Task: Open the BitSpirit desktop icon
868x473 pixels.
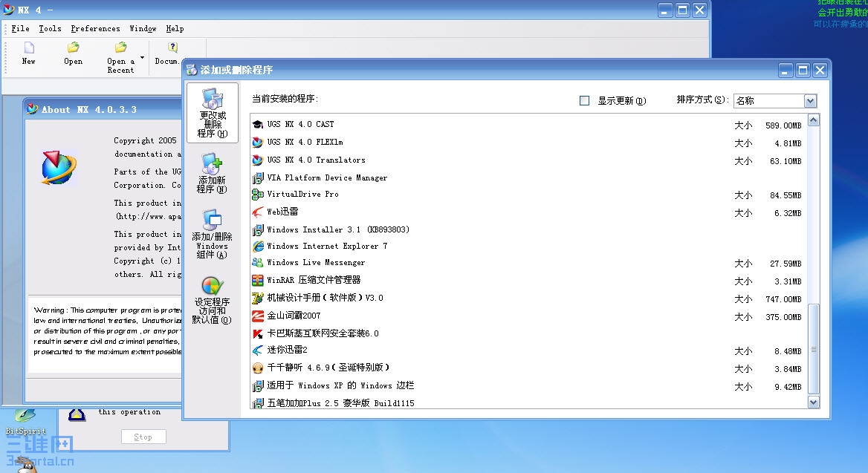Action: pos(25,422)
